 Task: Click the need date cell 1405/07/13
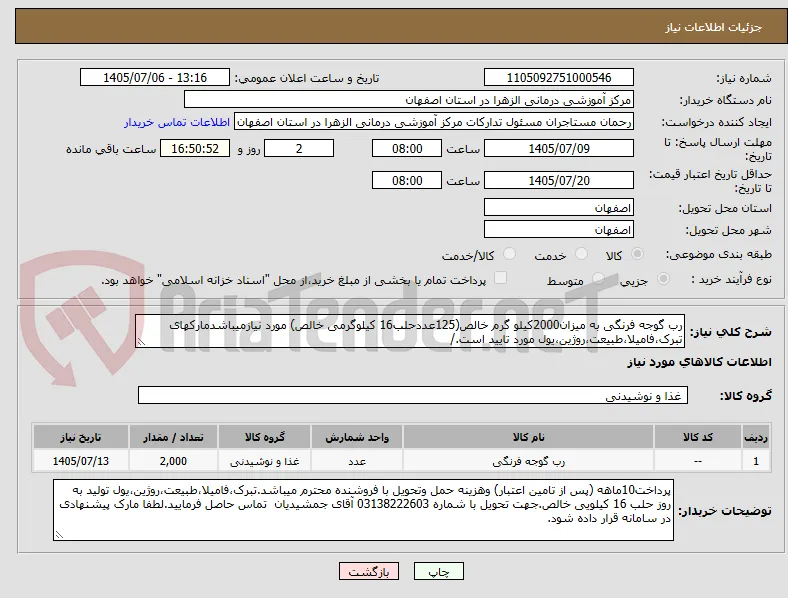point(80,461)
